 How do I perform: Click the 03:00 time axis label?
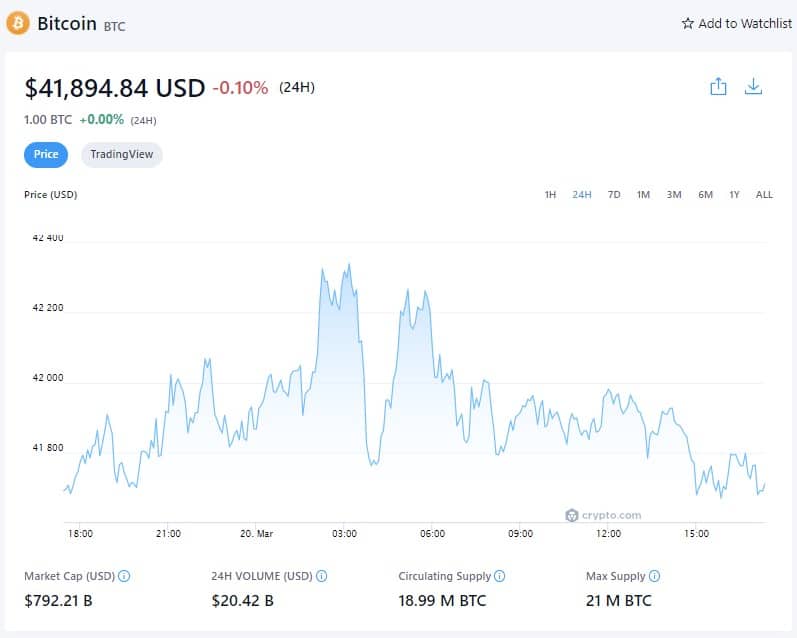pos(344,534)
